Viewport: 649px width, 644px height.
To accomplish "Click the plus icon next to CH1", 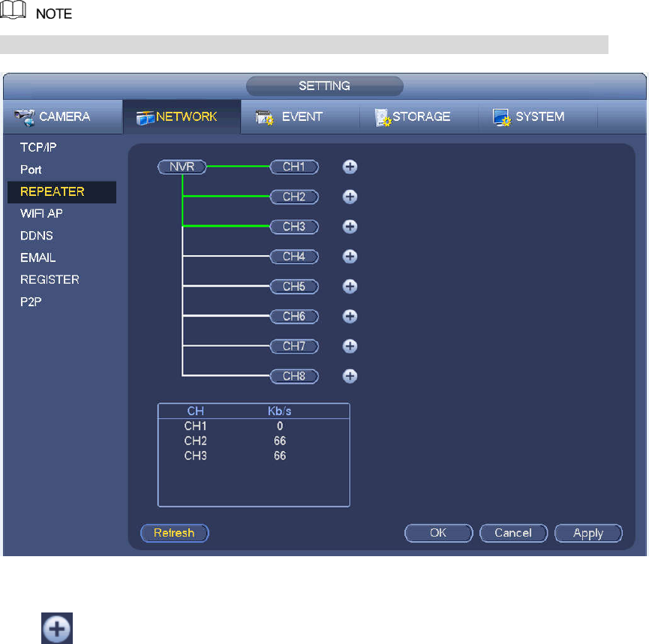I will 350,167.
